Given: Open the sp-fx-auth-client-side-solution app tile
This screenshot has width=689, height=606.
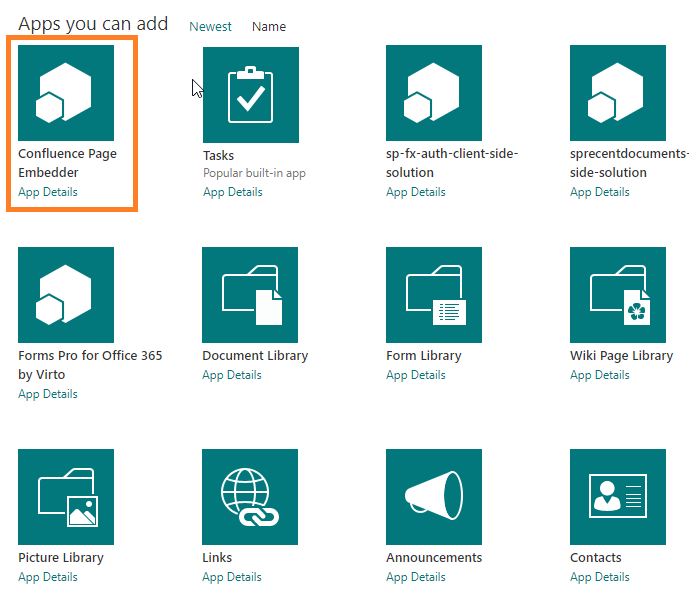Looking at the screenshot, I should click(434, 93).
